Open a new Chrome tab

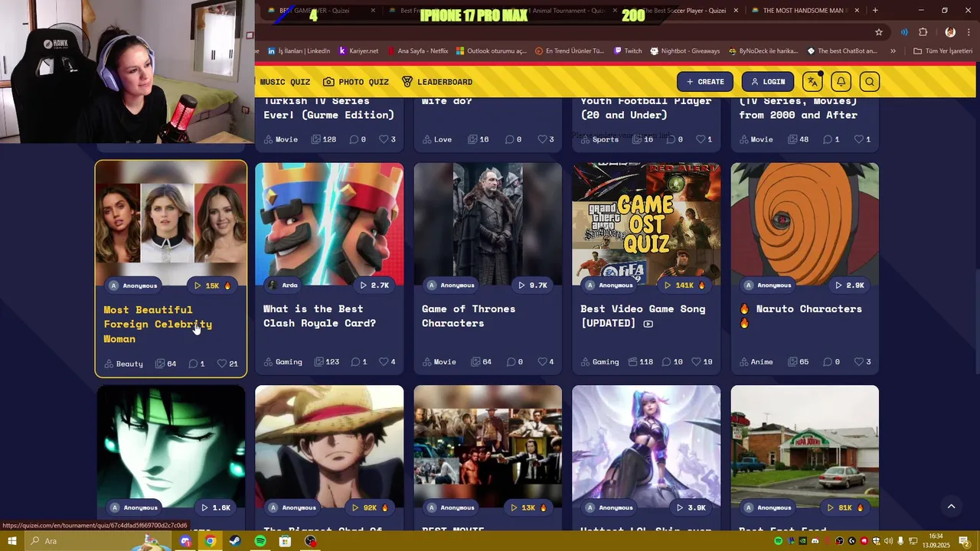875,11
